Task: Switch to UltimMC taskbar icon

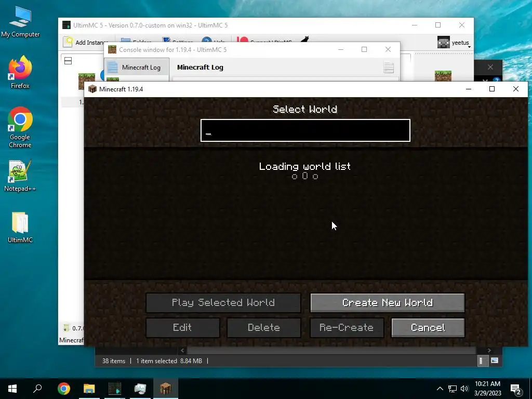Action: [115, 389]
